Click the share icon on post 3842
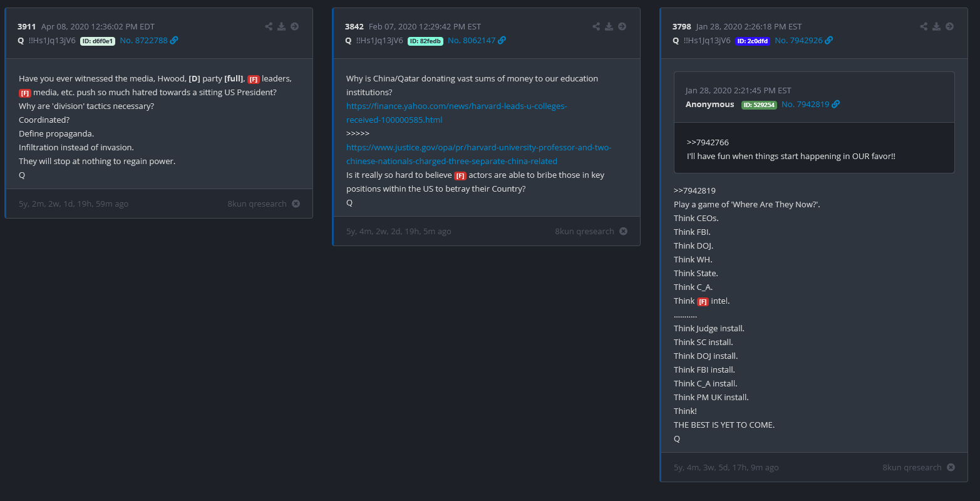The image size is (980, 501). [596, 26]
